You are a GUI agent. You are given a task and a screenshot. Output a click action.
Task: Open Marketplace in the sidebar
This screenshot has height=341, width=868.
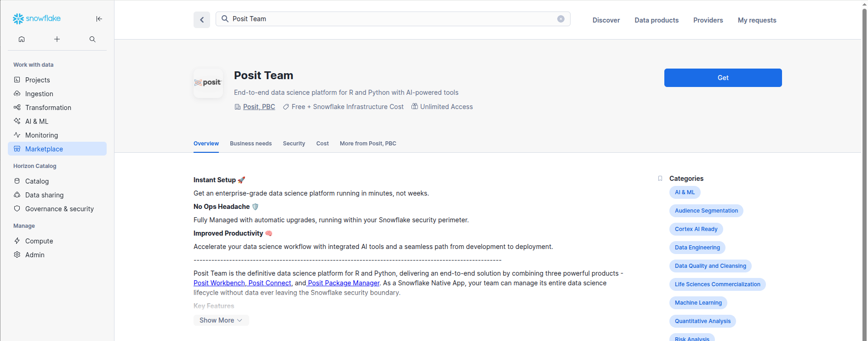click(x=44, y=149)
